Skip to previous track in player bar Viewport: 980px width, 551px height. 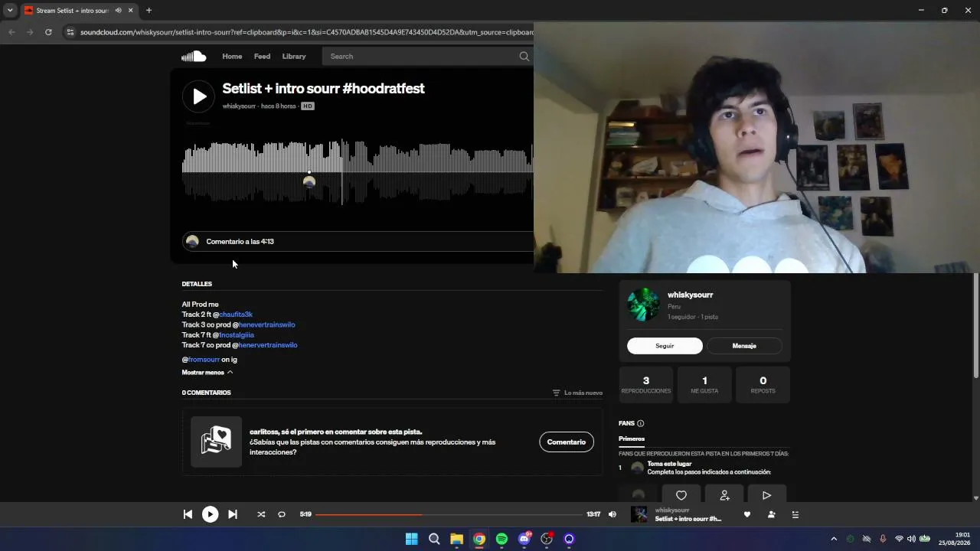(x=188, y=514)
